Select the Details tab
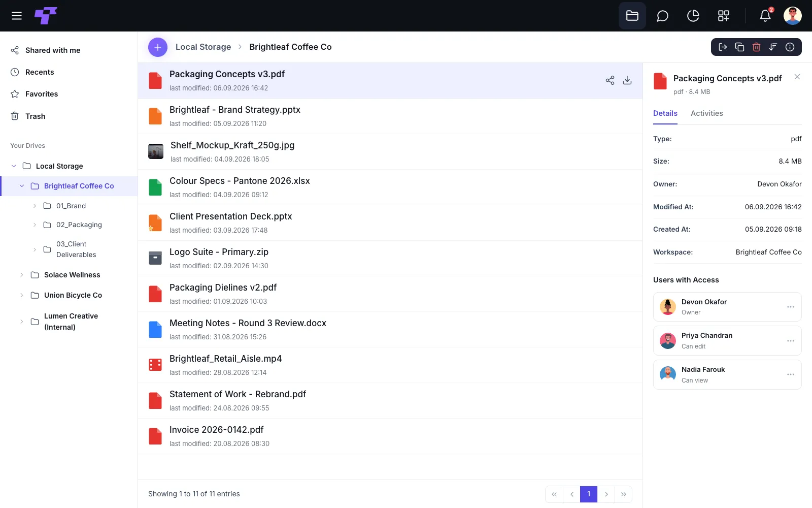 665,113
